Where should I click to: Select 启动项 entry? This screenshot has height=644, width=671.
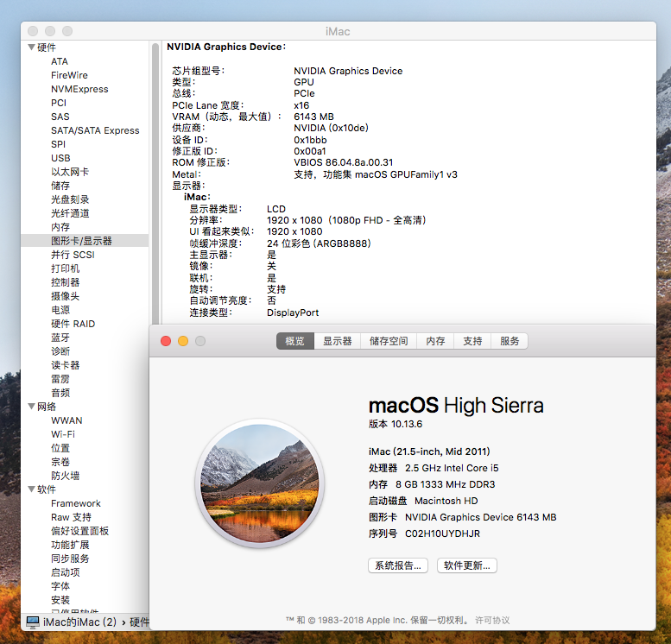[x=65, y=572]
